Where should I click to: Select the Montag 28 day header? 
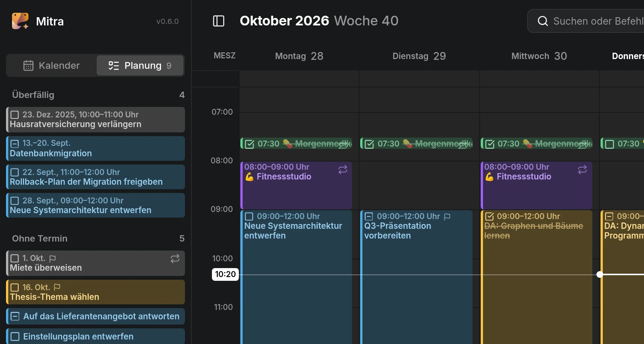[299, 56]
